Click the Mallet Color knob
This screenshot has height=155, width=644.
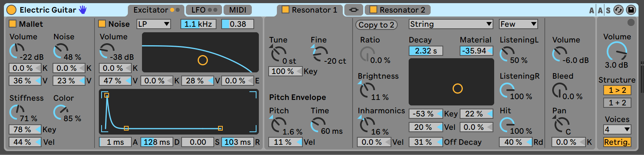(60, 112)
